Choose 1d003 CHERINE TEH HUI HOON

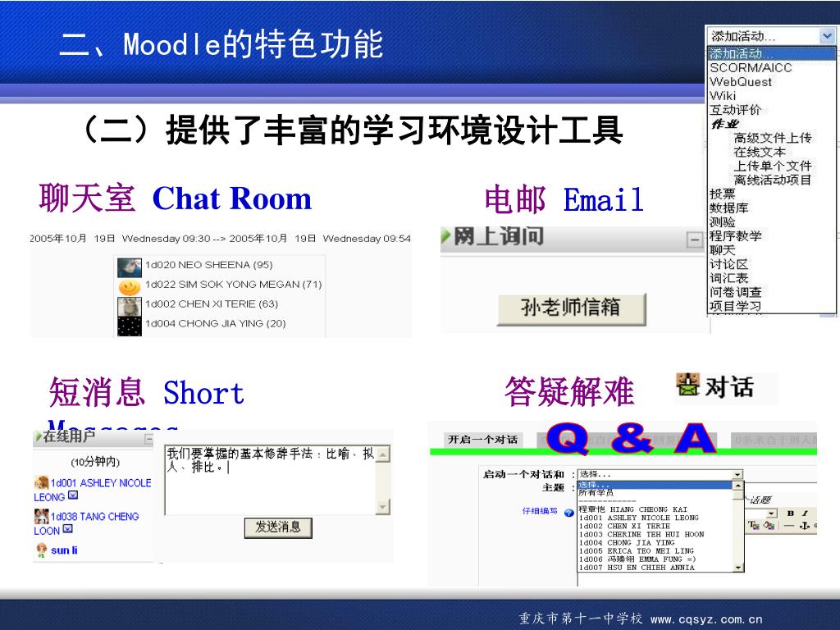(641, 535)
